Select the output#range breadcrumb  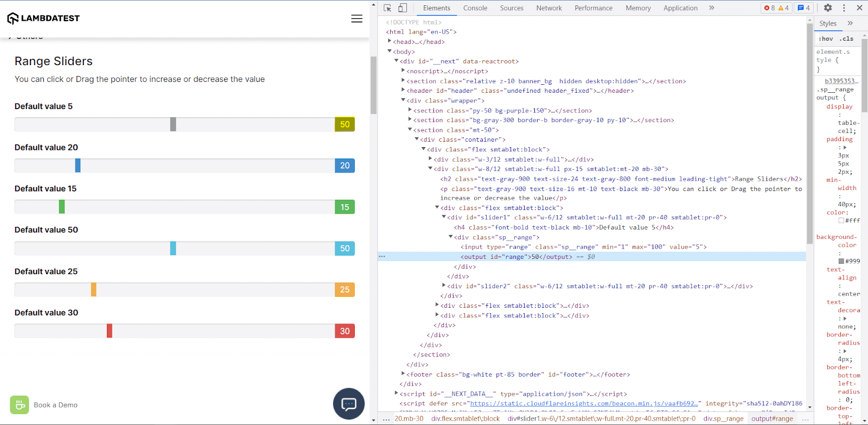tap(772, 419)
